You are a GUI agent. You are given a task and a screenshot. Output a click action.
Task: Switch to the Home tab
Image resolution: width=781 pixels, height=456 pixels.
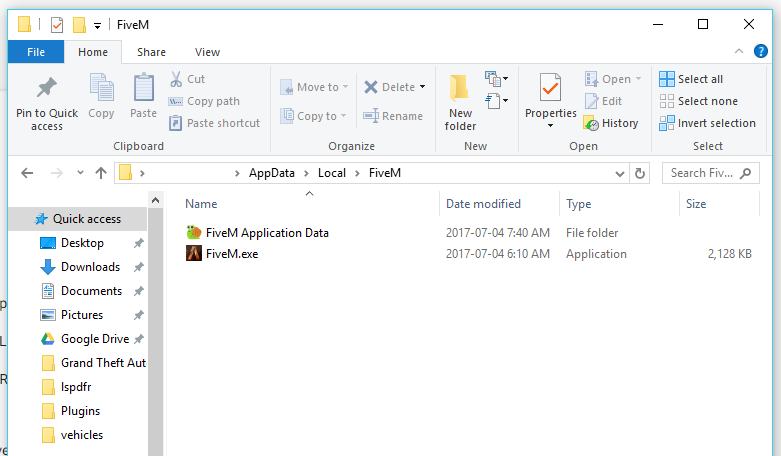pyautogui.click(x=93, y=52)
